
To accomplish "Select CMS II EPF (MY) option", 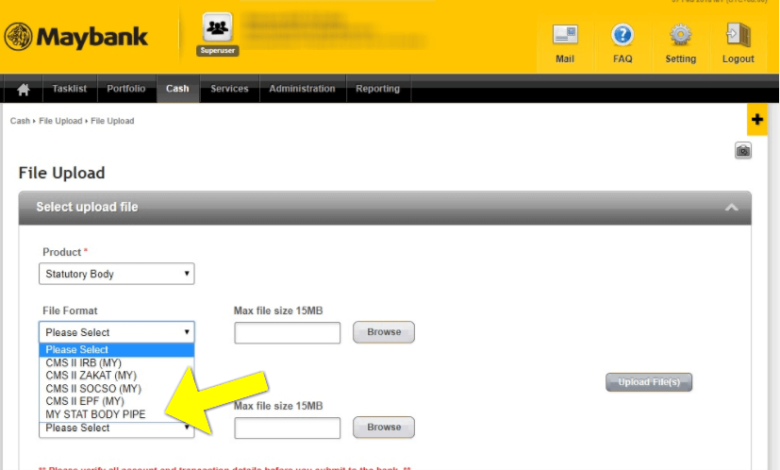I will 117,401.
